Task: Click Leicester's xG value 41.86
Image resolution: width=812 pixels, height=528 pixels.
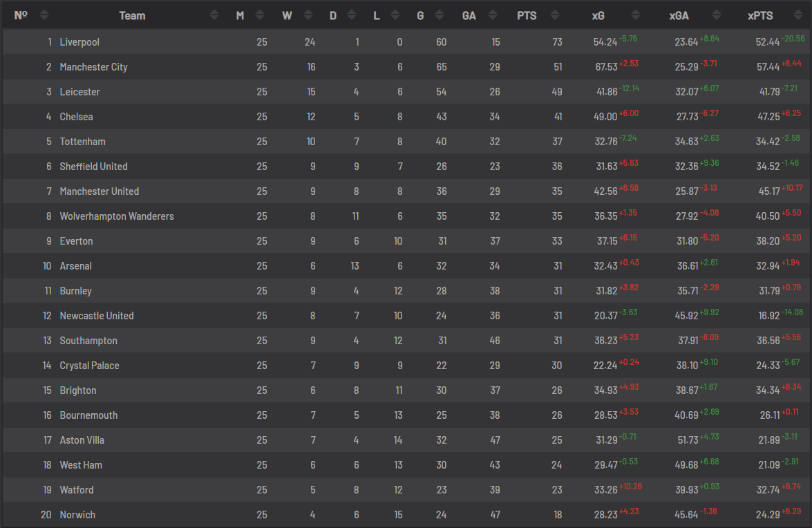Action: tap(605, 93)
